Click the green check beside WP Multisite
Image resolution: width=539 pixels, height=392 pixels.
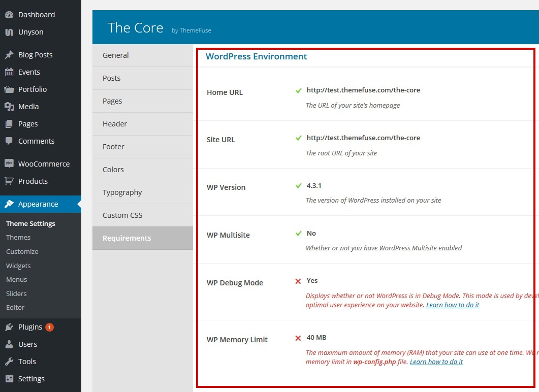(x=298, y=234)
